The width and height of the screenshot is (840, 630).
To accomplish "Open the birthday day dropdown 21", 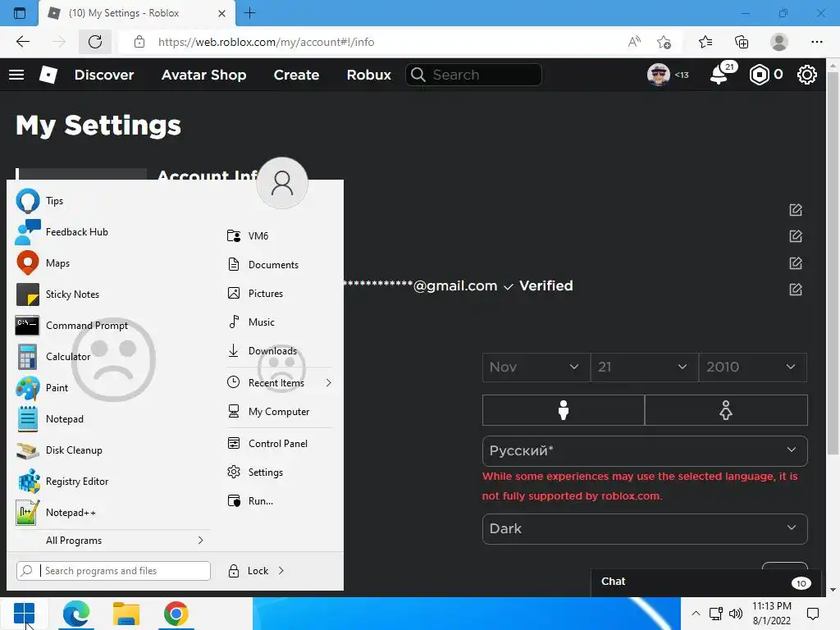I will [x=645, y=367].
